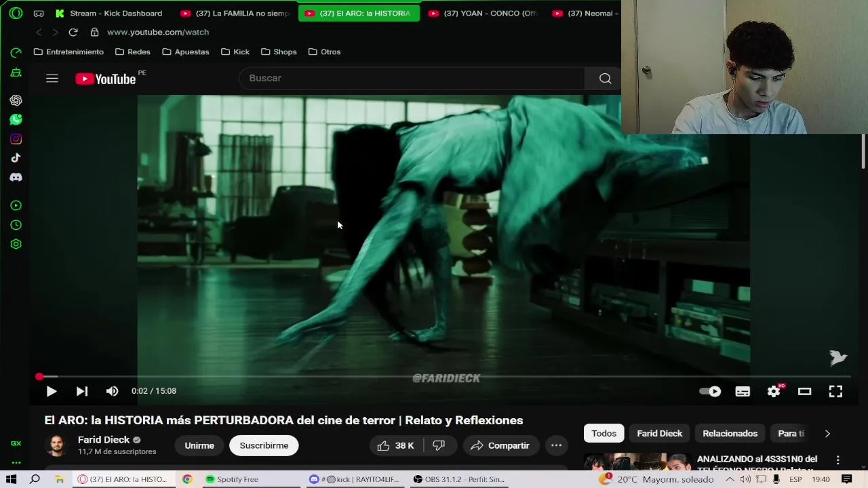Open OBS 31.1.2 from the taskbar
868x488 pixels.
coord(460,479)
